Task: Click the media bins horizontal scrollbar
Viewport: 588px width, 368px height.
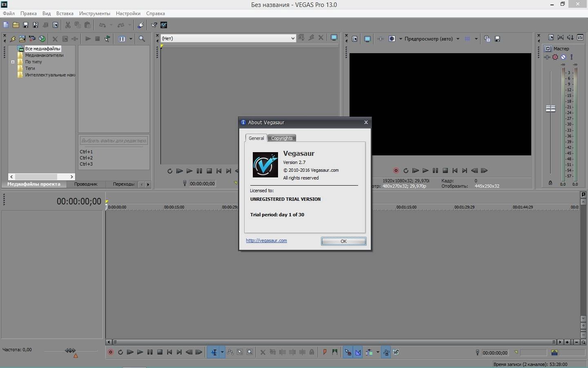Action: 42,177
